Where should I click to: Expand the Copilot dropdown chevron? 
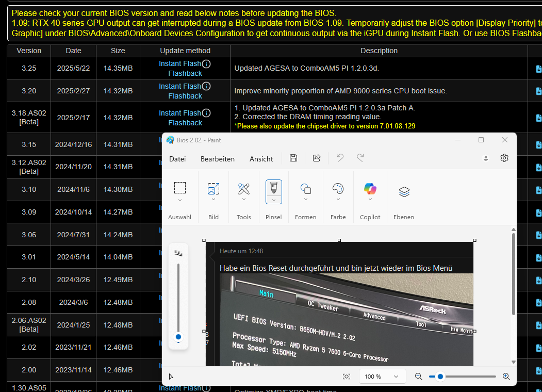[x=370, y=199]
